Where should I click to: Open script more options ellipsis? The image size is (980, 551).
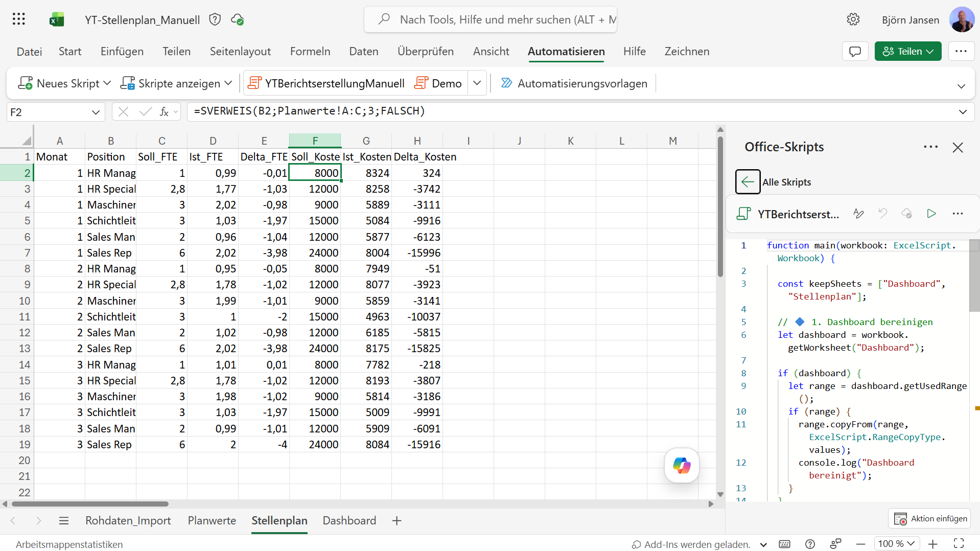958,214
